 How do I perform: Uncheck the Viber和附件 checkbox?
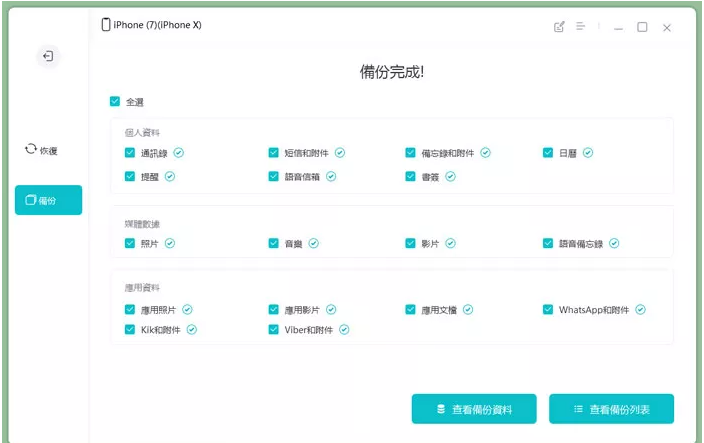pyautogui.click(x=273, y=330)
